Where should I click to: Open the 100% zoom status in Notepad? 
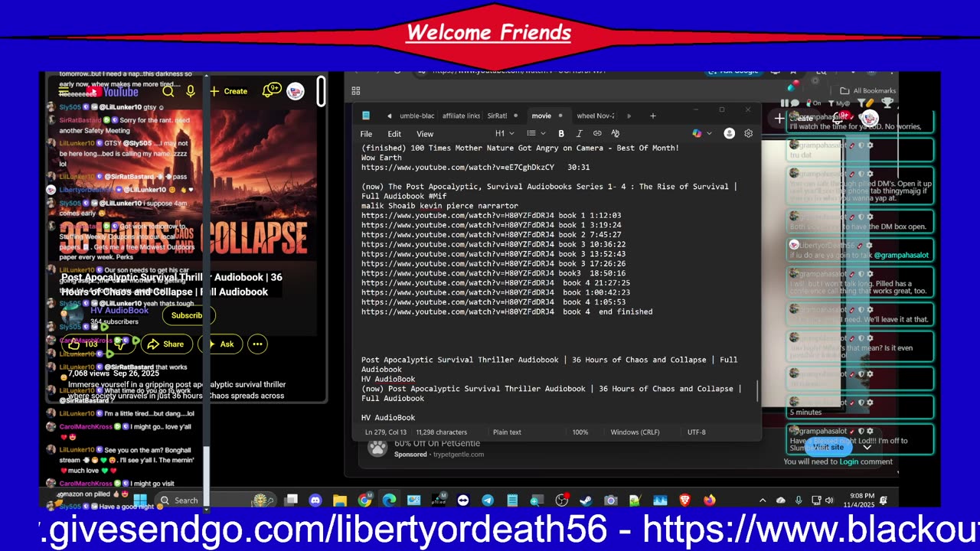pyautogui.click(x=580, y=432)
